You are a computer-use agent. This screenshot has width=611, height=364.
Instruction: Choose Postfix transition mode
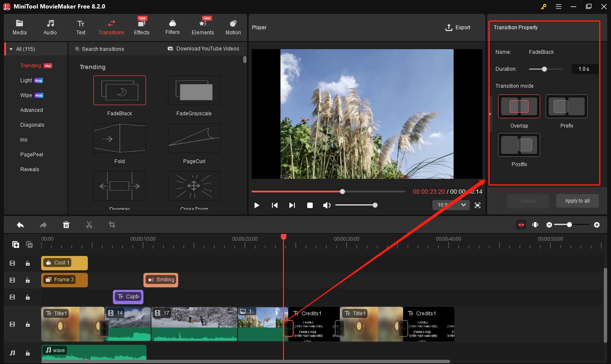[x=519, y=145]
